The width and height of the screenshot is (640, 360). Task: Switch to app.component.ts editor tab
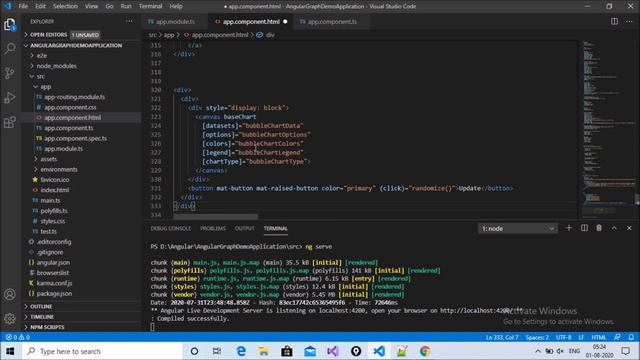click(331, 22)
